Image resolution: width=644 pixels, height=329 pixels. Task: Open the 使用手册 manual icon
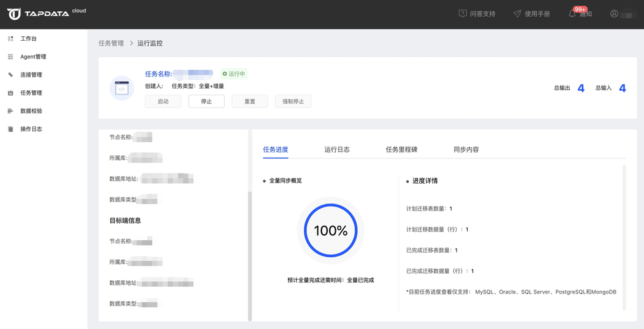tap(517, 14)
